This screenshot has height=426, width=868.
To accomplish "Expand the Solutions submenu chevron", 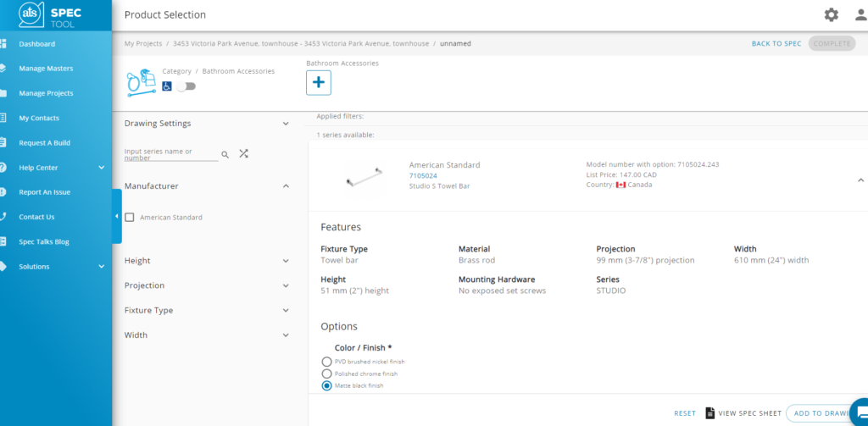I will (102, 267).
